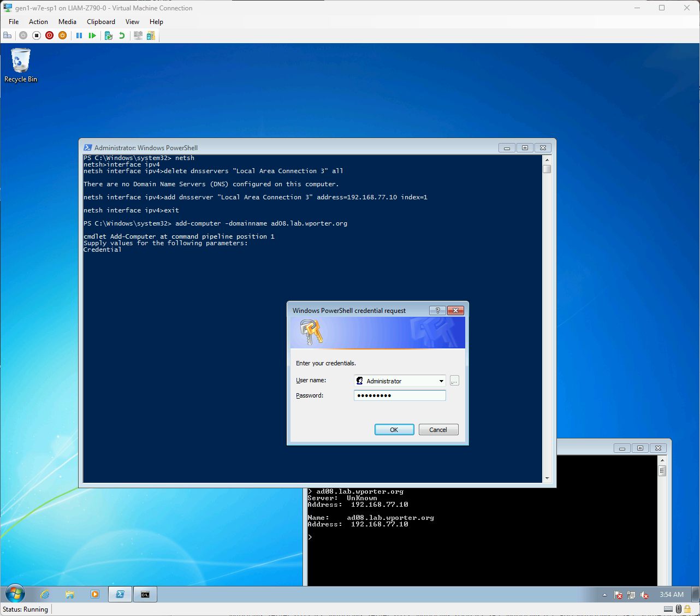Click the help question-mark button in credential dialog

pos(437,310)
